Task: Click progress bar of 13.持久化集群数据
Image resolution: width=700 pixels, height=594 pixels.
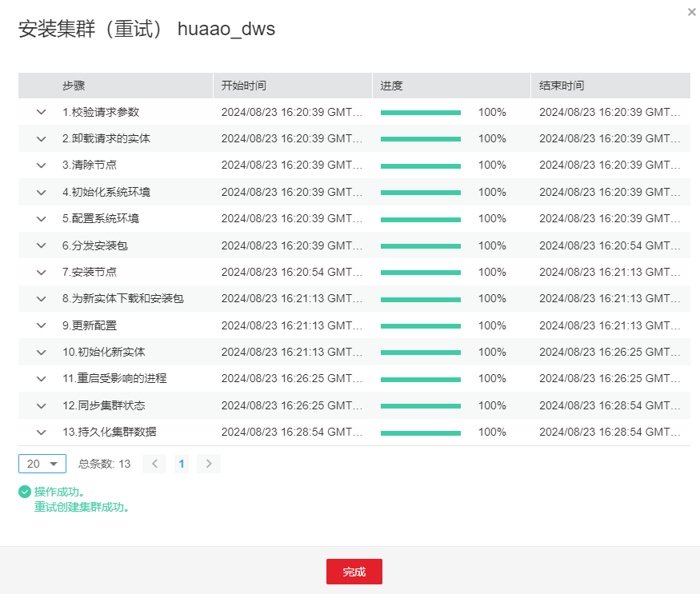Action: pos(421,433)
